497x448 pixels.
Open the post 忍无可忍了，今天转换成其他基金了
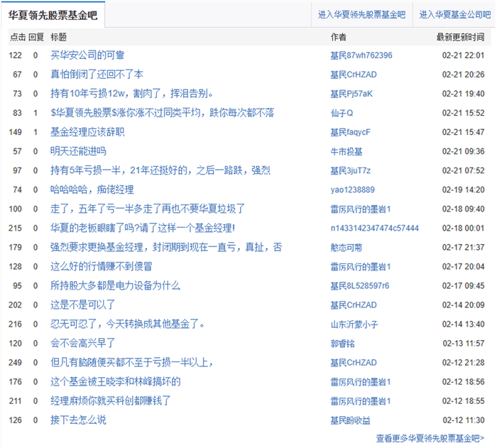pos(127,324)
